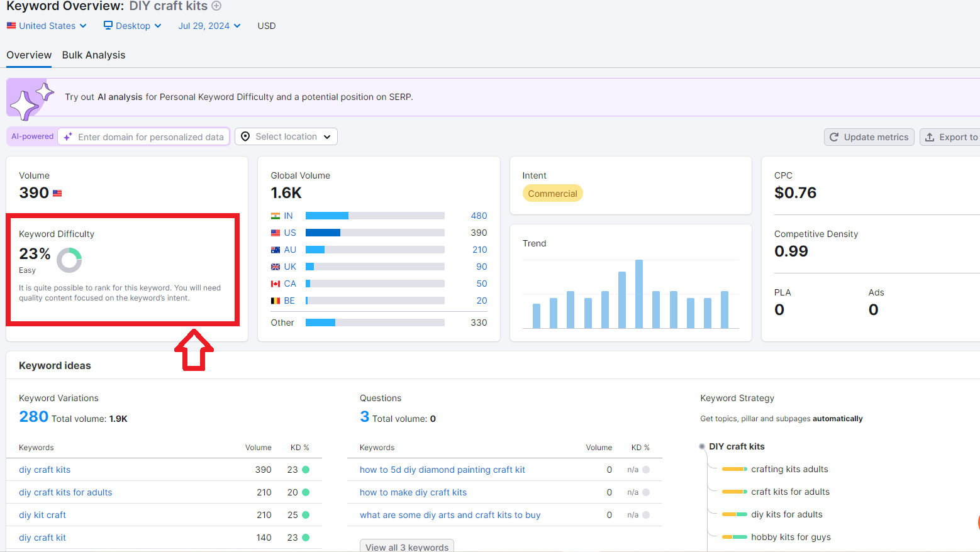The width and height of the screenshot is (980, 552).
Task: Click the Update metrics button
Action: (x=869, y=137)
